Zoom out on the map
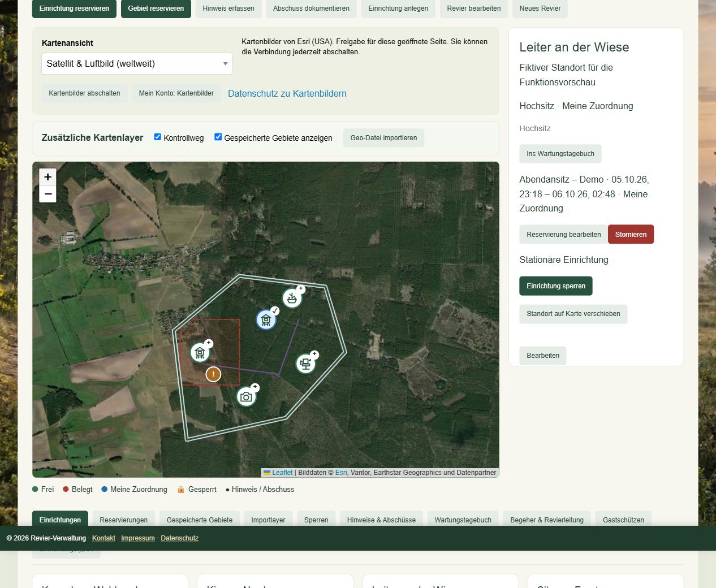Screen dimensions: 716x588 (48, 194)
